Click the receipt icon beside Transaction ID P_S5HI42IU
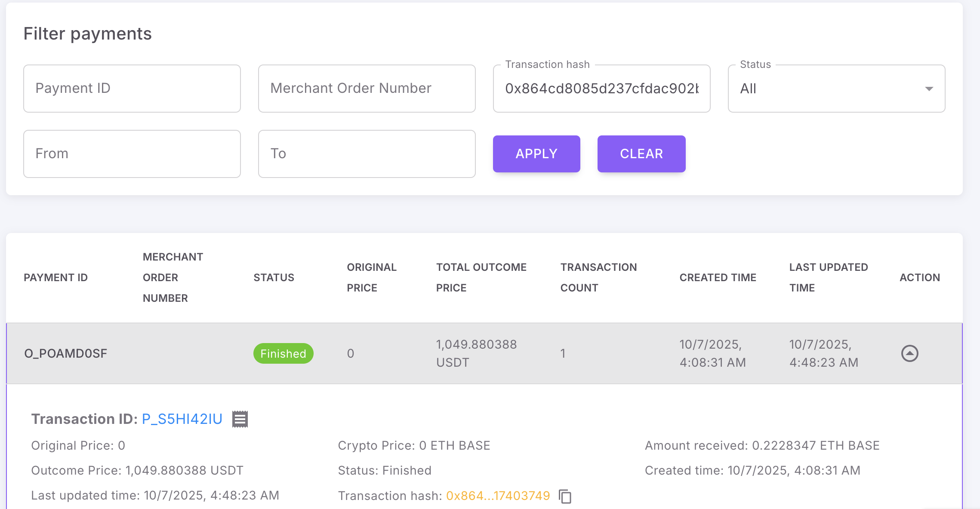 pyautogui.click(x=240, y=419)
